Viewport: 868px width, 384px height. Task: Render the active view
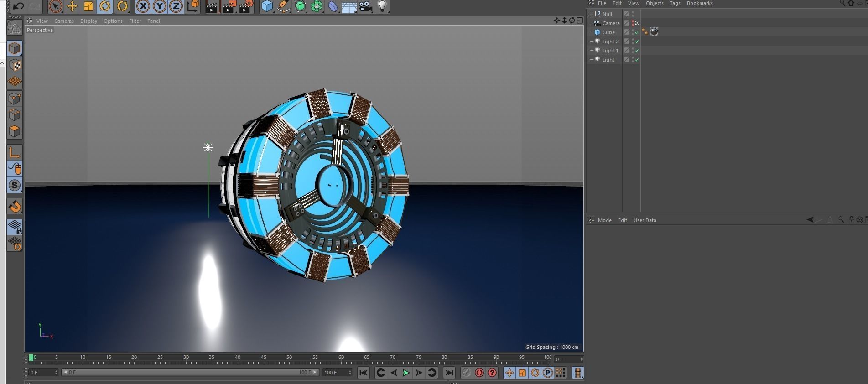click(x=212, y=6)
